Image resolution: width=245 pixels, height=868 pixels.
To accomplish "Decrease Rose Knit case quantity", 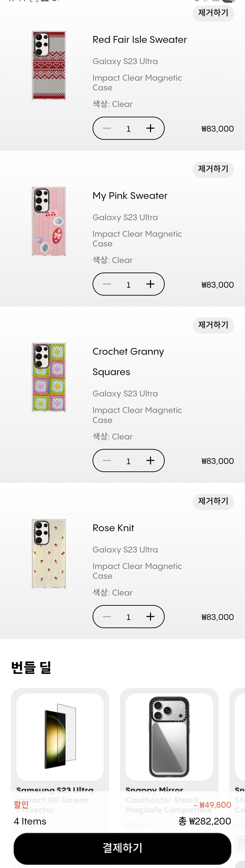I will pyautogui.click(x=107, y=617).
